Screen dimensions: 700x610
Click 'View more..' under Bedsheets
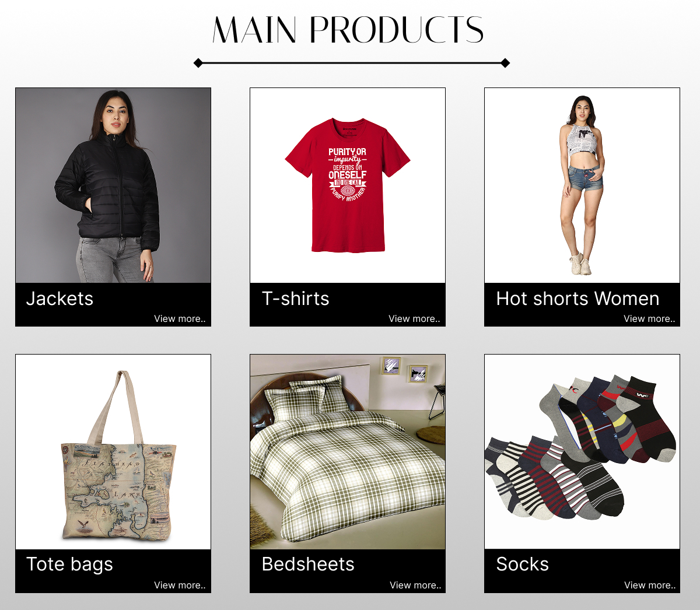[415, 586]
